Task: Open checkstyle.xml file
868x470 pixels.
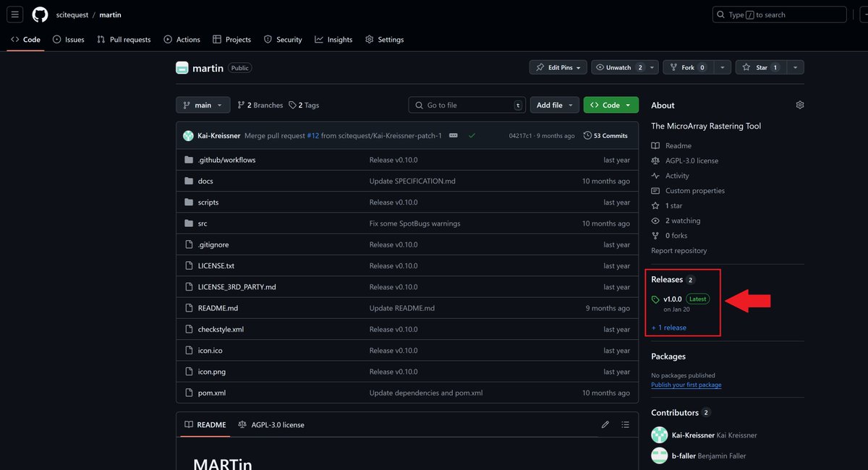Action: point(221,329)
